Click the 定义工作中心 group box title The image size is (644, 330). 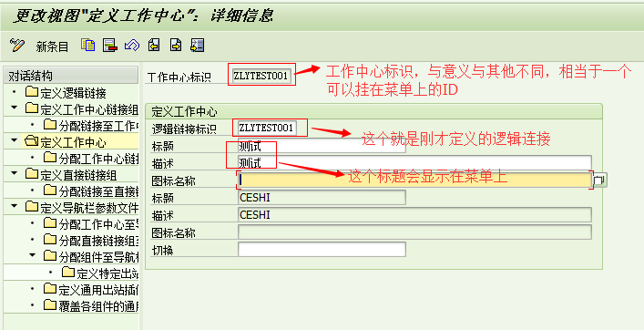[184, 111]
